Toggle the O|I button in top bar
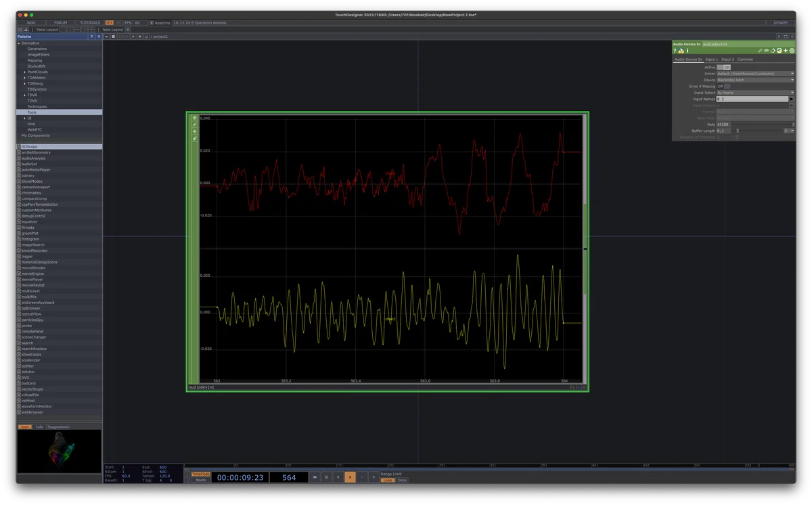The height and width of the screenshot is (505, 812). (110, 22)
